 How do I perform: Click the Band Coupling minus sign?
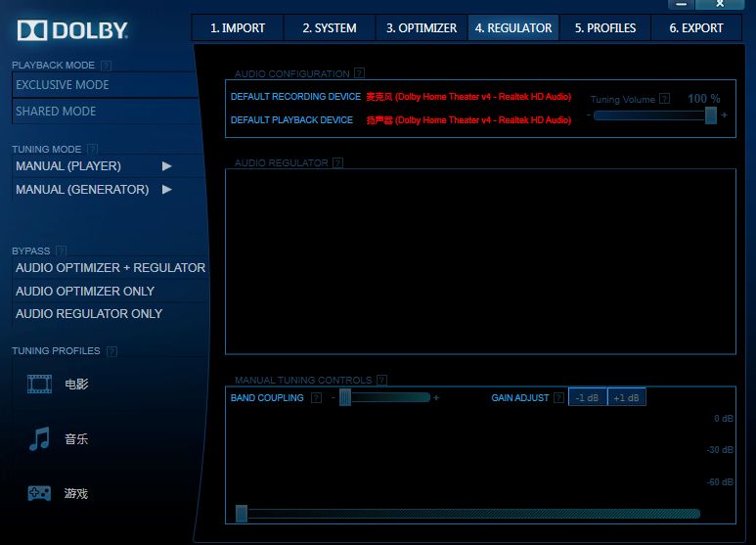click(x=334, y=397)
